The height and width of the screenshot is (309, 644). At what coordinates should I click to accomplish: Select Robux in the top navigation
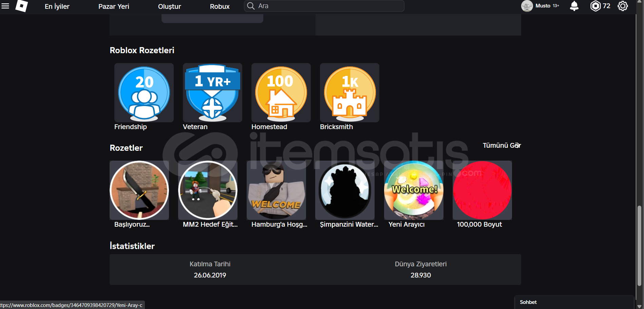[220, 6]
